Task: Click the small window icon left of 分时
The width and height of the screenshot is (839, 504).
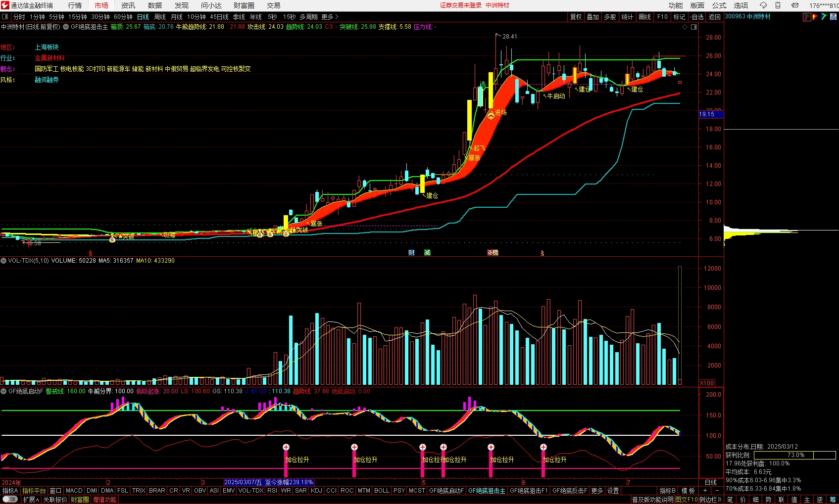Action: point(5,17)
